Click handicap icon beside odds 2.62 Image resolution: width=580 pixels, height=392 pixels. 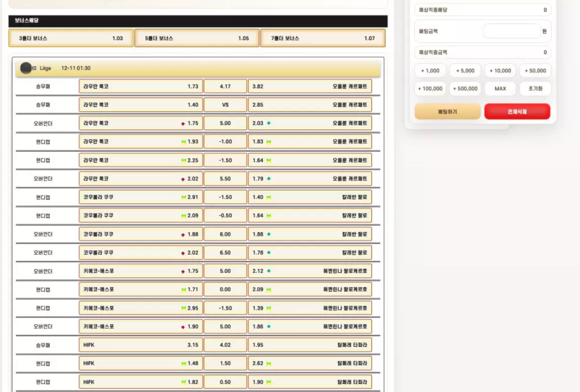[269, 363]
